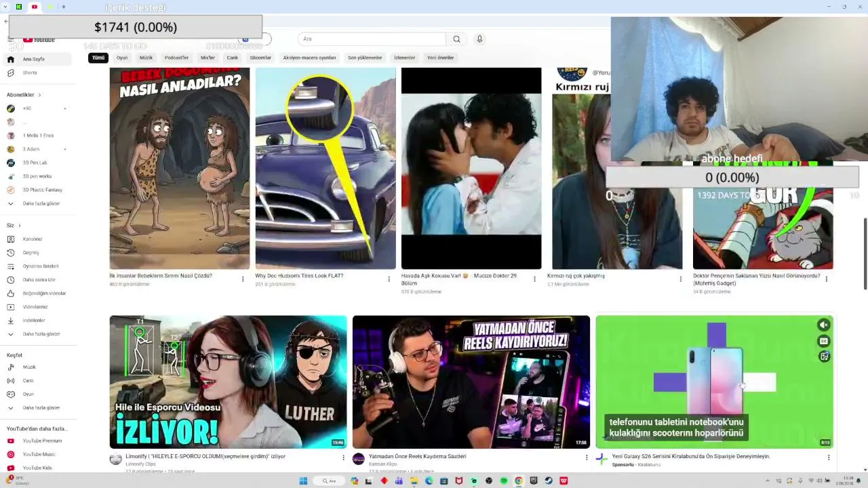868x488 pixels.
Task: Open the YouTube Kids icon
Action: (10, 468)
